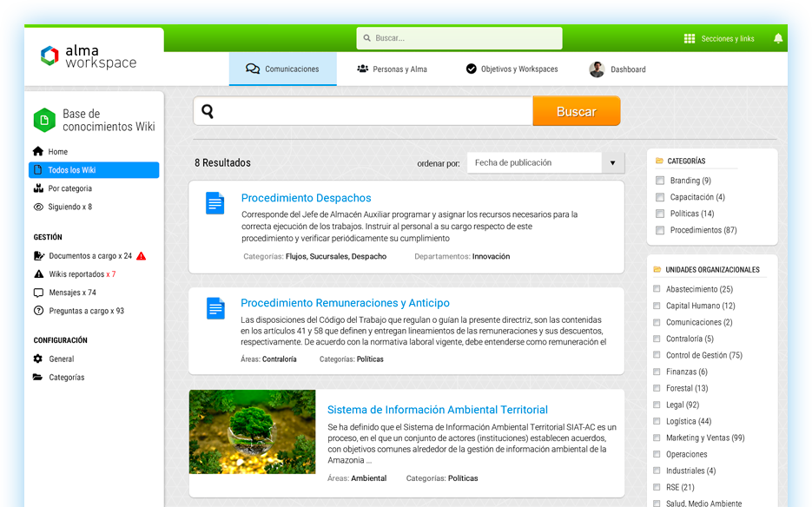Viewport: 812px width, 507px height.
Task: Check the Comunicaciones (2) unit
Action: [x=657, y=322]
